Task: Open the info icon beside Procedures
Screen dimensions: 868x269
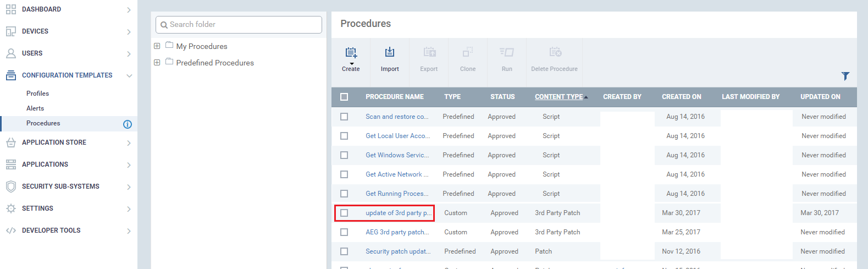Action: [128, 124]
